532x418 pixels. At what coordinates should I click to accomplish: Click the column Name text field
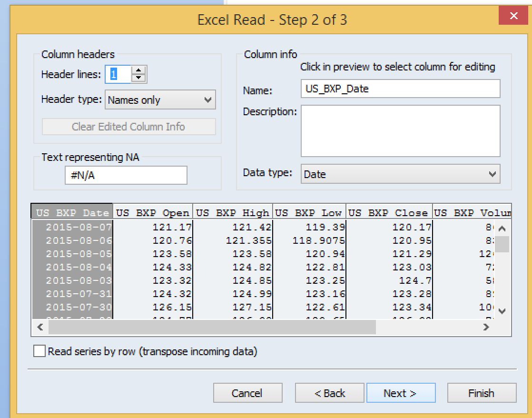[400, 89]
